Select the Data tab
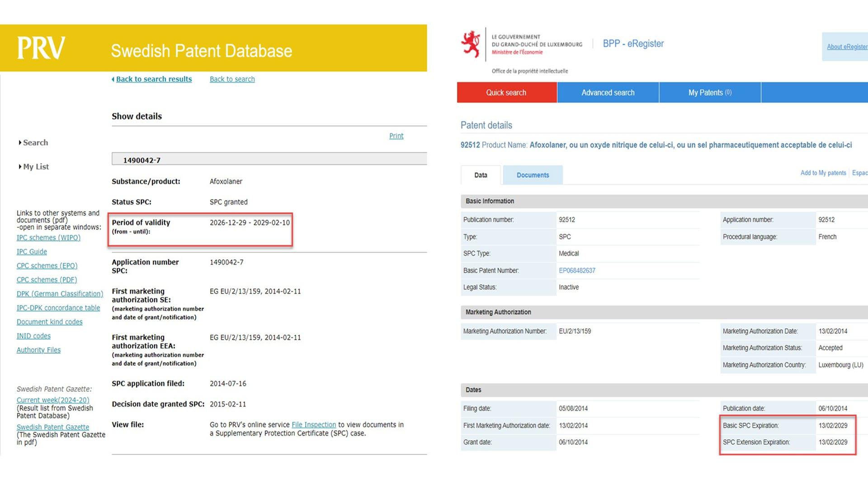Image resolution: width=868 pixels, height=488 pixels. 481,175
